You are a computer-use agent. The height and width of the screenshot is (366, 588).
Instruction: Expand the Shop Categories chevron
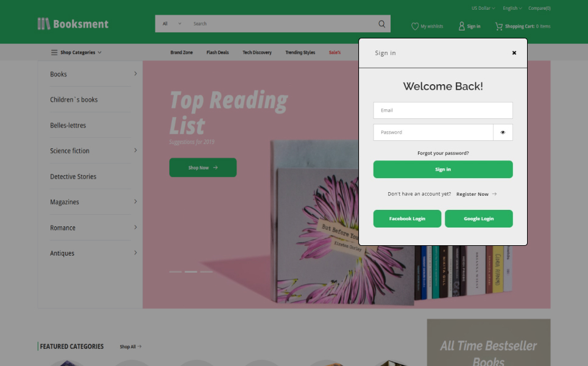tap(99, 52)
